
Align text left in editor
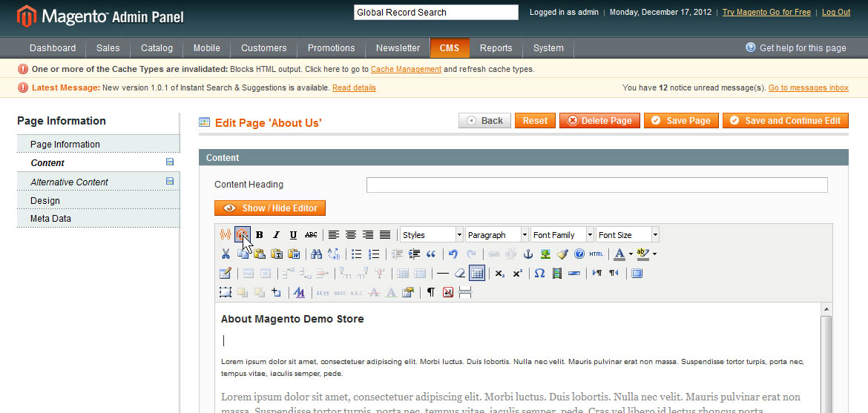click(333, 235)
